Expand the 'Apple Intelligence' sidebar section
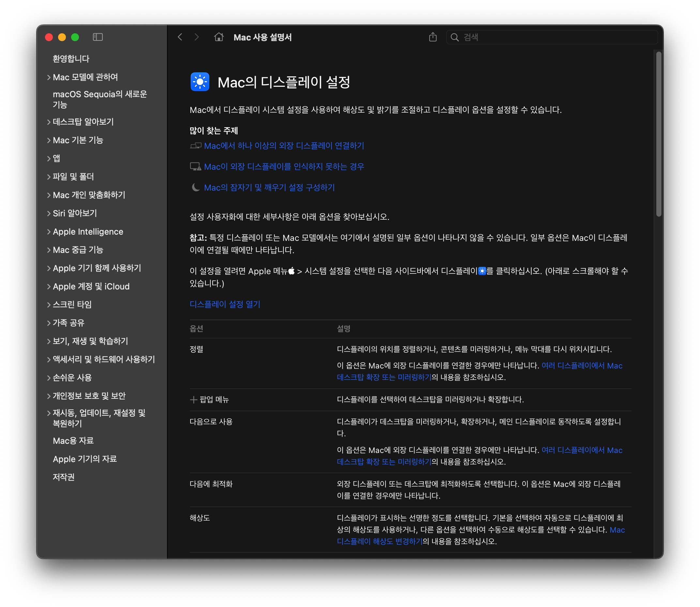This screenshot has height=607, width=700. click(x=49, y=232)
